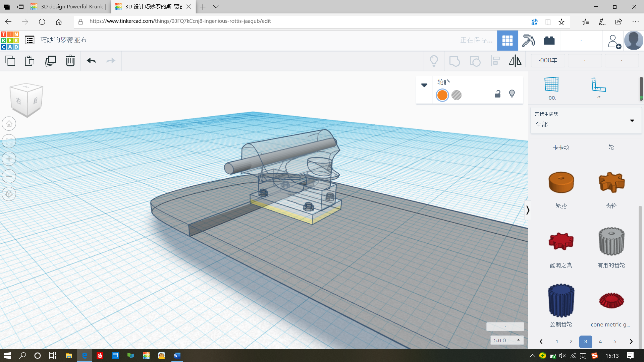This screenshot has height=362, width=644.
Task: Collapse the shape inspector panel
Action: 424,85
